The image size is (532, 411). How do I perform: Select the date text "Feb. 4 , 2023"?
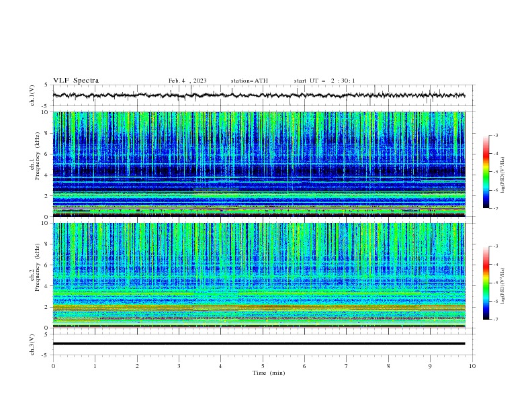point(187,81)
